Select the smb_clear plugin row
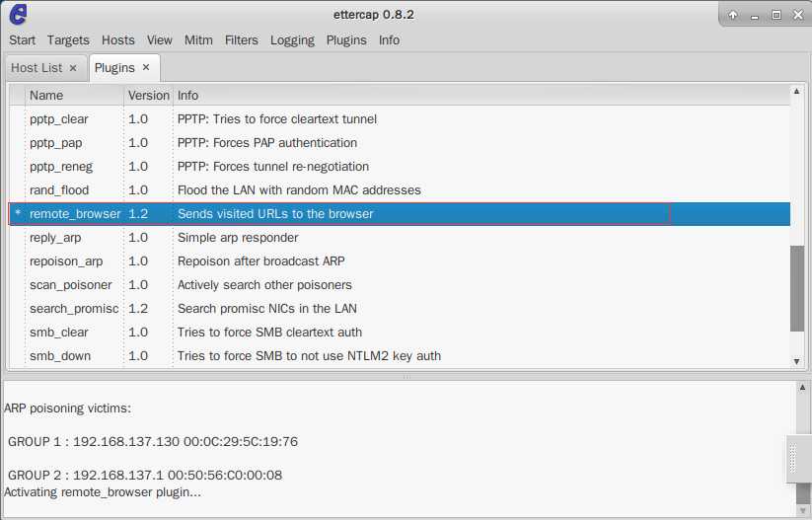 point(400,332)
